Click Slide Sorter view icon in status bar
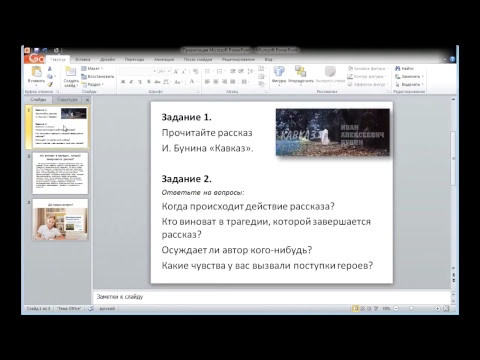This screenshot has width=480, height=360. pyautogui.click(x=363, y=309)
